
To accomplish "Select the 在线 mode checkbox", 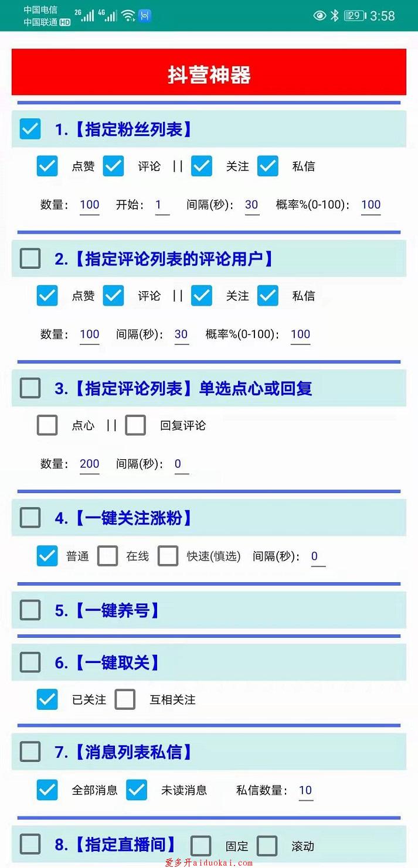I will click(x=108, y=556).
